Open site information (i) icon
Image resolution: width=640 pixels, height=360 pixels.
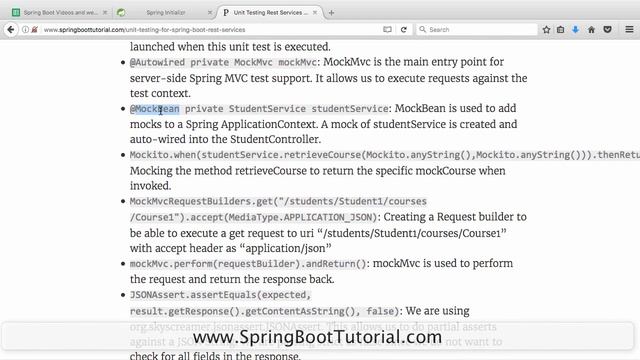pyautogui.click(x=25, y=29)
